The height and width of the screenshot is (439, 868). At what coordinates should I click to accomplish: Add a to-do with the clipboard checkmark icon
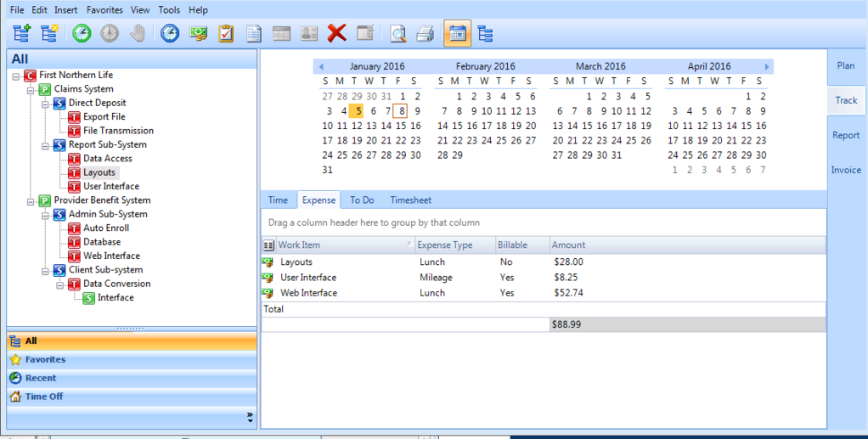pos(226,34)
